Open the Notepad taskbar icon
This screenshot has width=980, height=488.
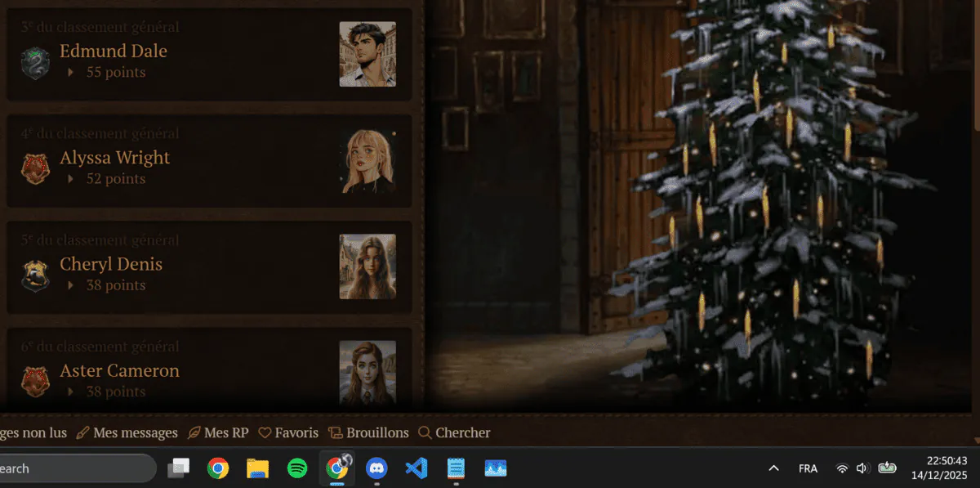(x=456, y=468)
